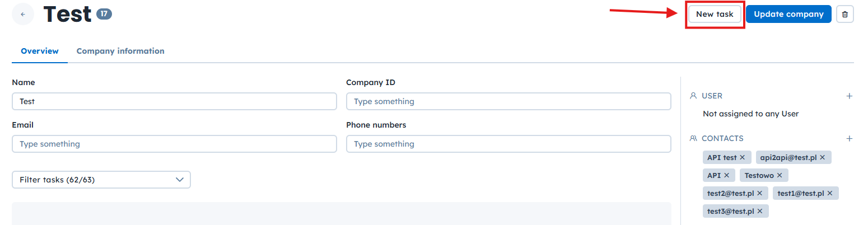Remove the api2api@test.pl contact tag
This screenshot has width=868, height=225.
(822, 157)
